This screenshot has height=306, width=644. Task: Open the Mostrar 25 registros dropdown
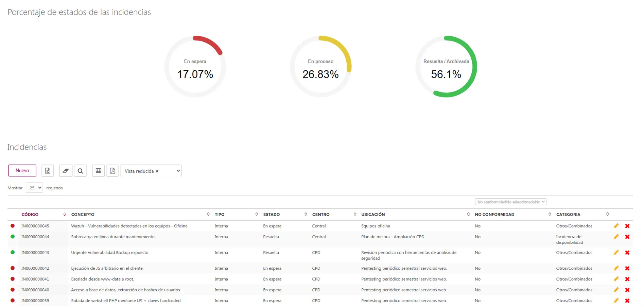(34, 188)
